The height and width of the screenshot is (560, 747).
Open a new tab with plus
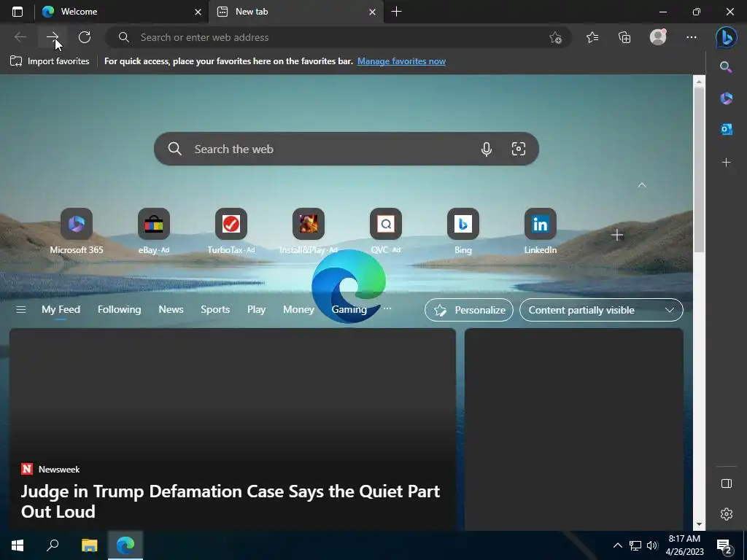[396, 12]
